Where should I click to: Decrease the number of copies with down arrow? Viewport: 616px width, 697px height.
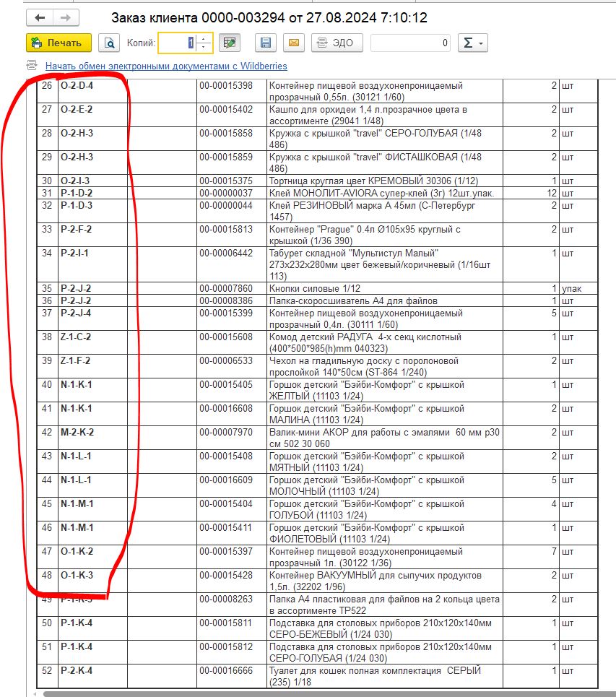(204, 48)
